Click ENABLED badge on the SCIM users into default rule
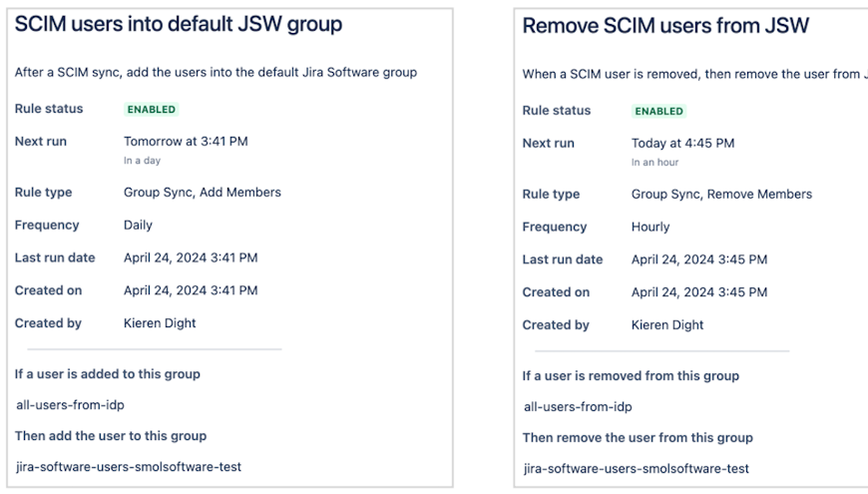This screenshot has width=868, height=494. [x=152, y=109]
